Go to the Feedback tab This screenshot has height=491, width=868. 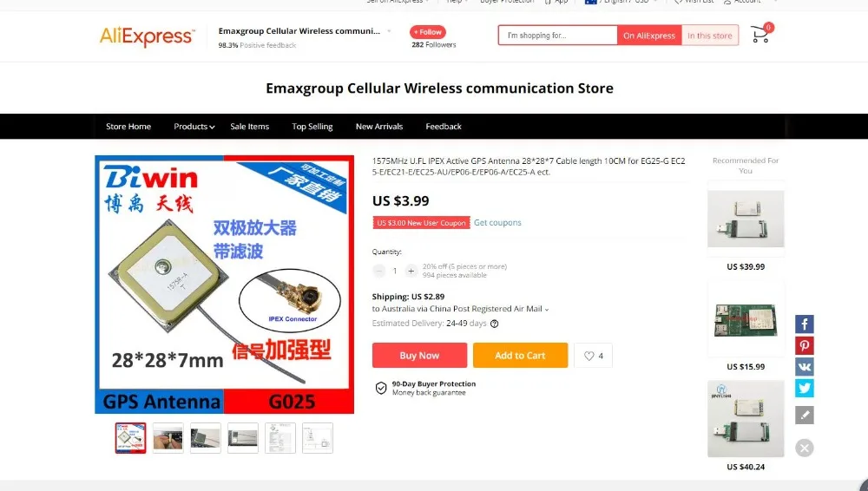444,126
